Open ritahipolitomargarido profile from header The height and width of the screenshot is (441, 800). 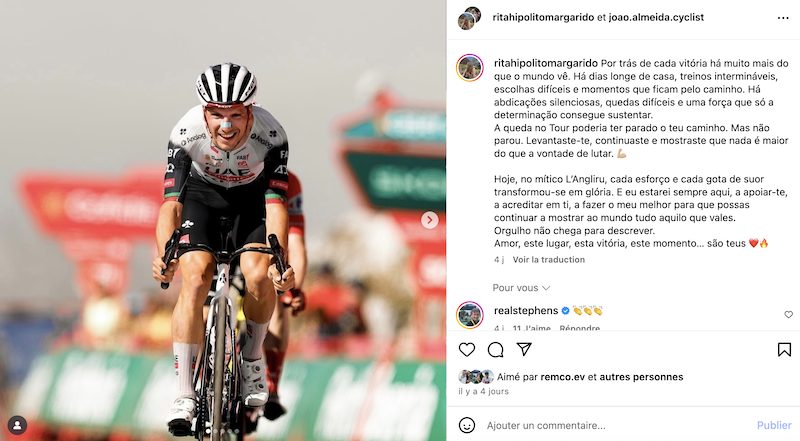(x=543, y=17)
